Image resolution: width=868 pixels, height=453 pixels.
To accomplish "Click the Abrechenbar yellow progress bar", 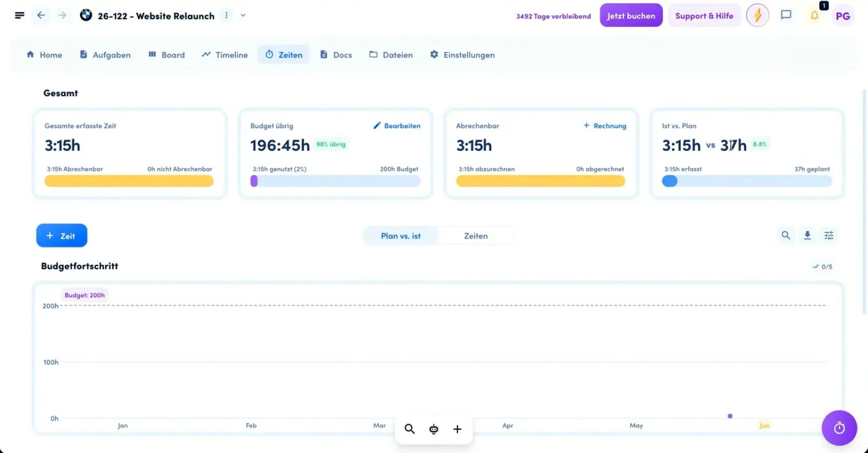I will 541,181.
